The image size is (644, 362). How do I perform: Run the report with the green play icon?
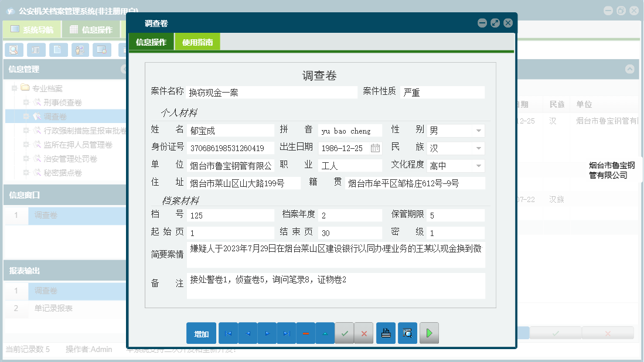[430, 333]
